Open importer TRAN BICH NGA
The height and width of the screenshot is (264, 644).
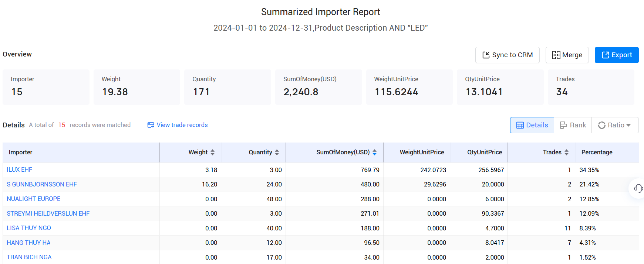coord(29,257)
